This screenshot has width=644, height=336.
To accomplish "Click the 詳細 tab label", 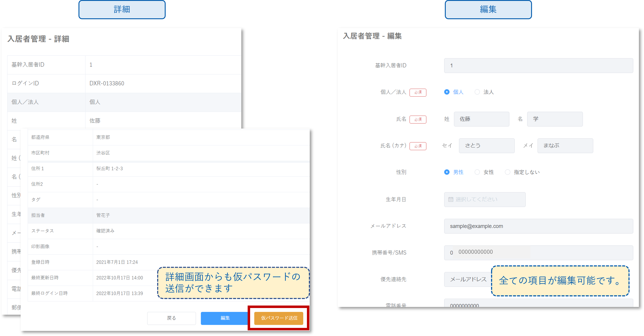I will click(x=122, y=10).
